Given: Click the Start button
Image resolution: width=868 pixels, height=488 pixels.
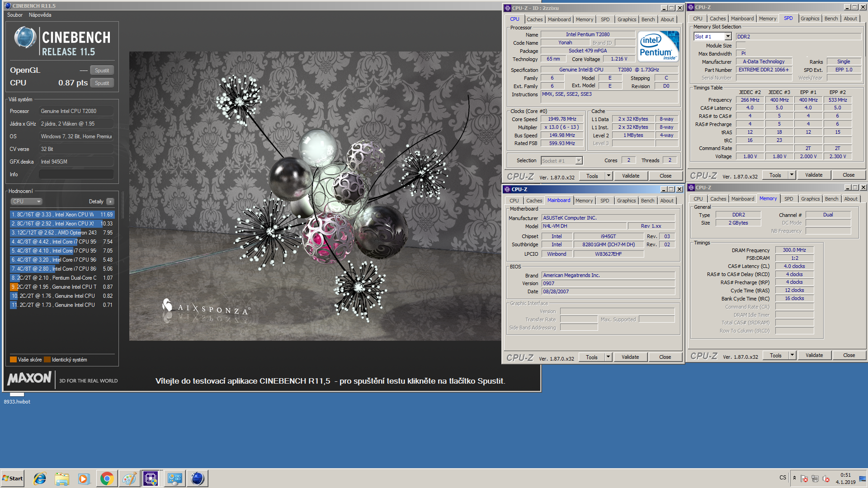Looking at the screenshot, I should click(13, 479).
